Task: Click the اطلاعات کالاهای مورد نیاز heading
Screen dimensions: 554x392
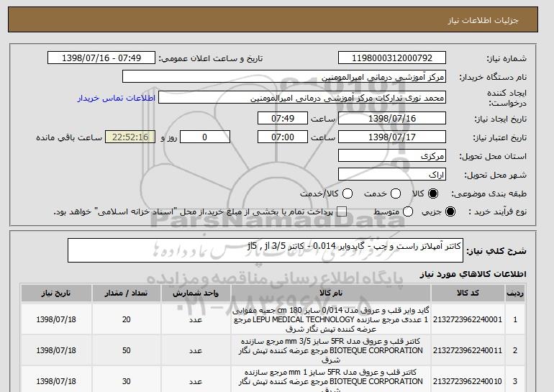Action: pos(473,274)
